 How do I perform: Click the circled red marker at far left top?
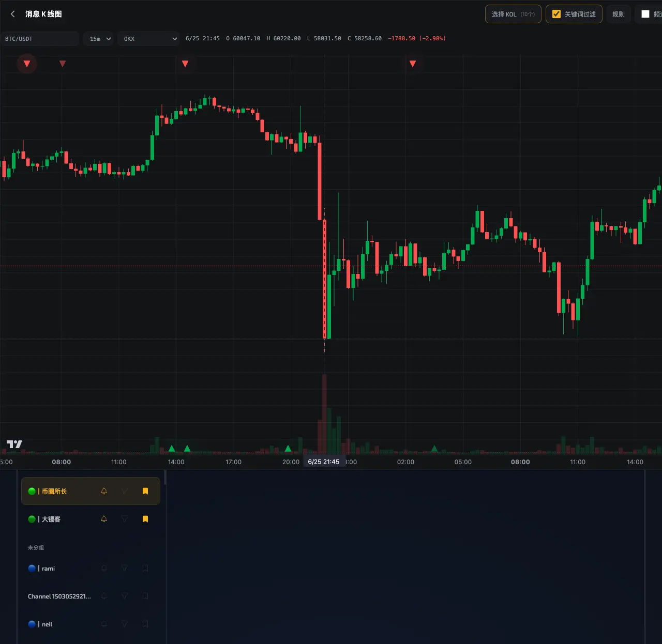point(27,64)
